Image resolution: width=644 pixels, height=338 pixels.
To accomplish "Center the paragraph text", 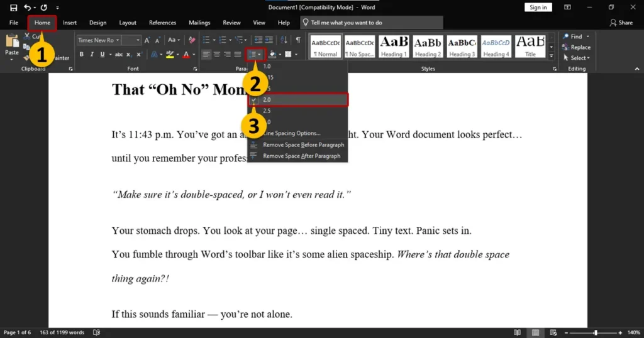I will (x=217, y=54).
